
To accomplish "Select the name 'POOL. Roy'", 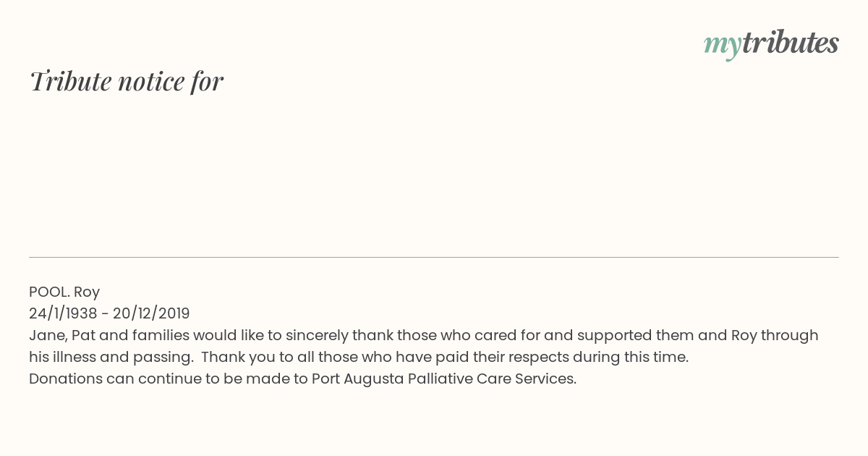I will pyautogui.click(x=64, y=292).
